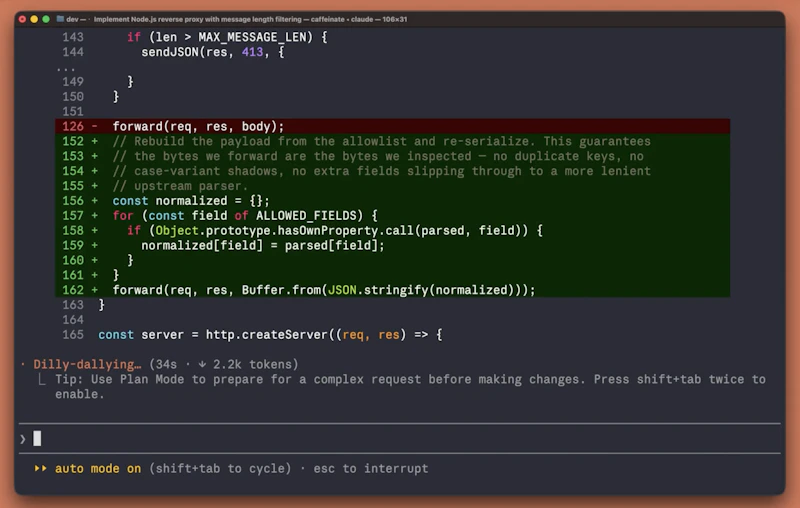Click the folder icon in the title bar

(60, 19)
